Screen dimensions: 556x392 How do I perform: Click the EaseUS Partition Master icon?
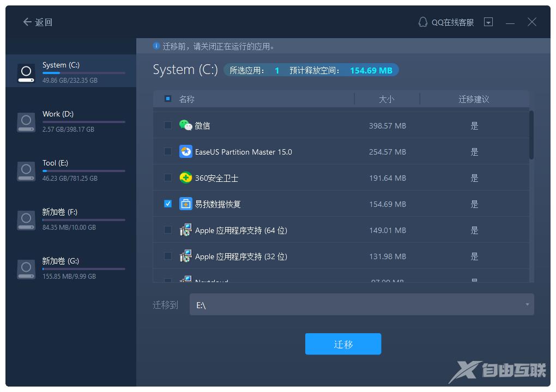[186, 151]
